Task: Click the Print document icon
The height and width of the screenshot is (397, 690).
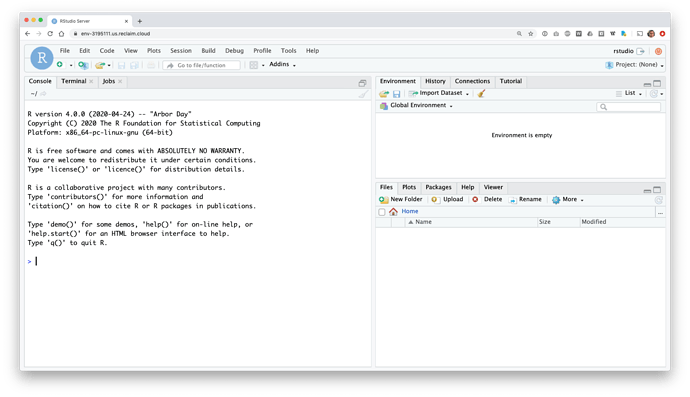Action: [x=151, y=65]
